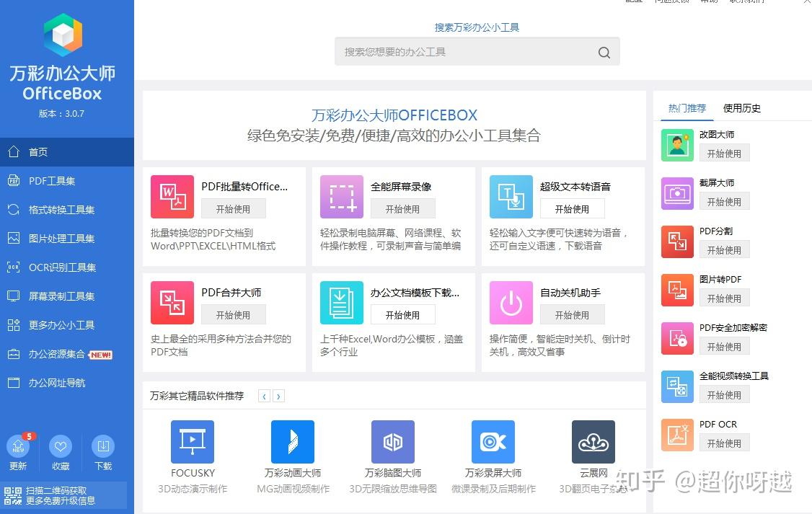Viewport: 812px width, 514px height.
Task: Show previous recommended software page
Action: 264,396
